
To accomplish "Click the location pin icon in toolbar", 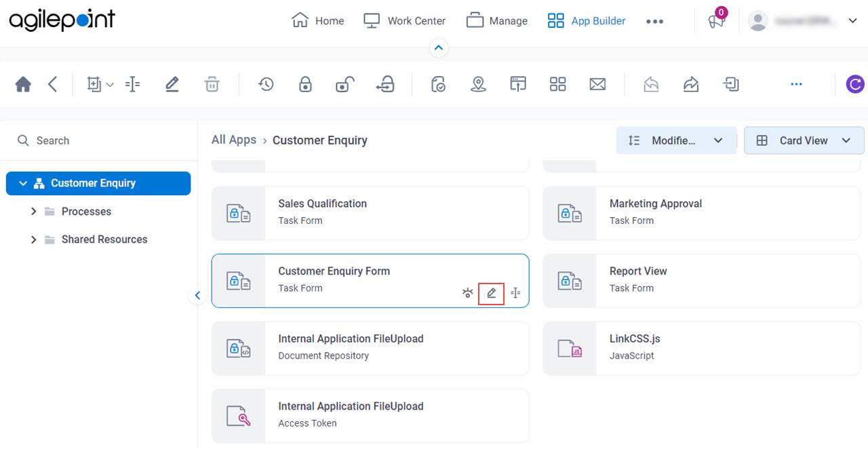I will [x=478, y=84].
